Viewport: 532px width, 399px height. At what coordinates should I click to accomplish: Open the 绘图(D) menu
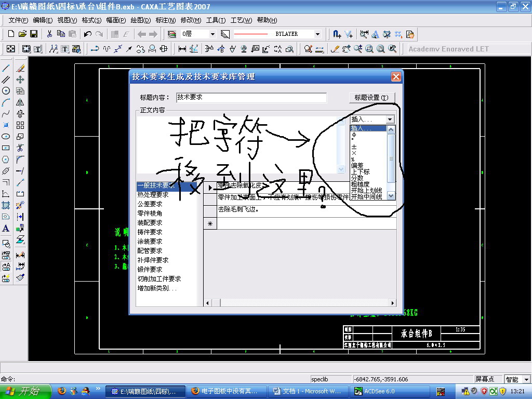click(x=140, y=20)
